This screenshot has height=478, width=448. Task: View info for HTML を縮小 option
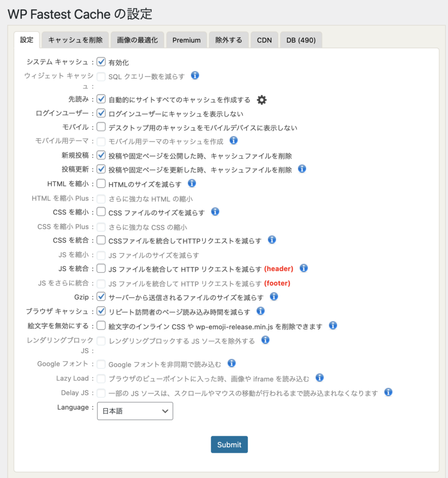tap(192, 183)
